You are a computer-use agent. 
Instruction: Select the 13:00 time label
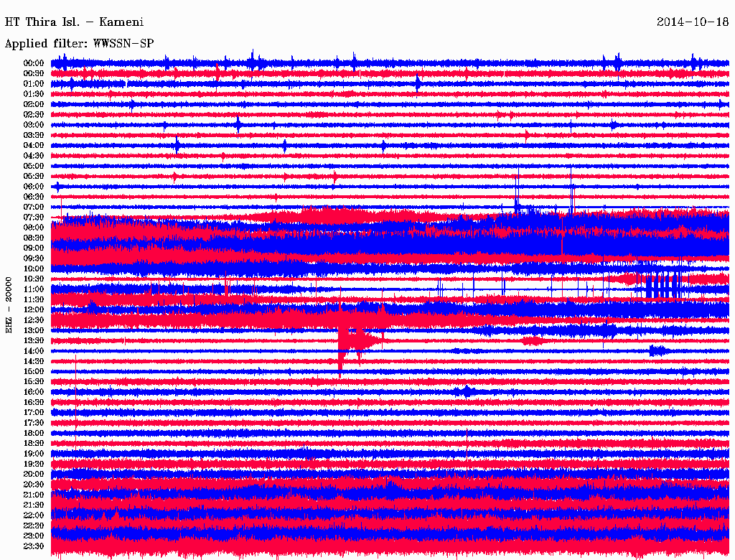[x=34, y=331]
